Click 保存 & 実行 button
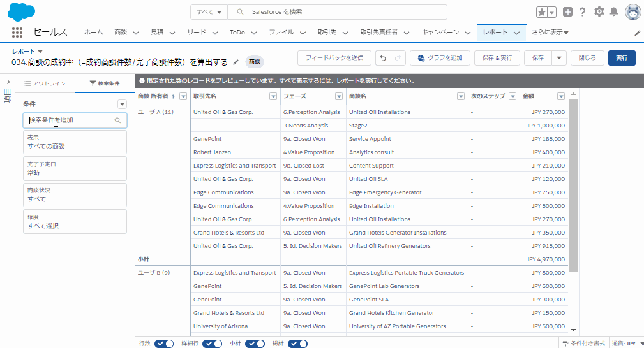 tap(497, 58)
